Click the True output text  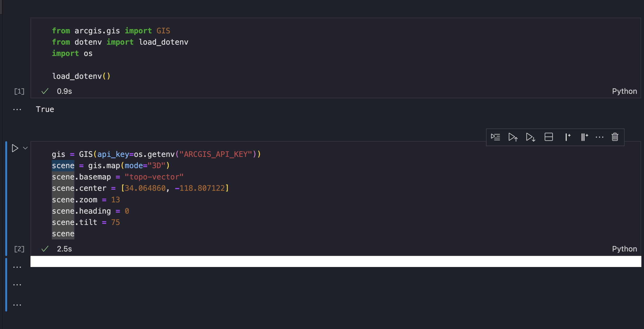45,109
